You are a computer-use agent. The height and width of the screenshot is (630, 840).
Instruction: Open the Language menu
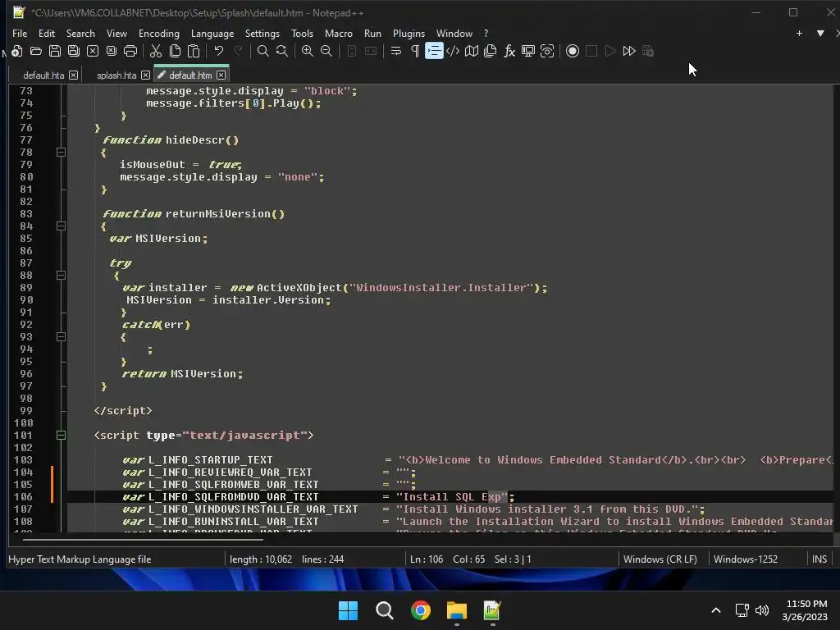[212, 33]
